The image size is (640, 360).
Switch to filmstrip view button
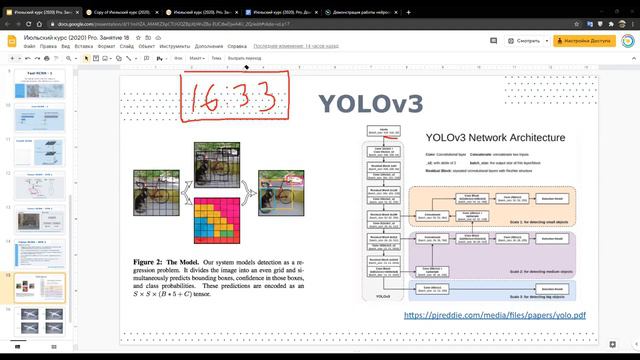click(x=18, y=347)
